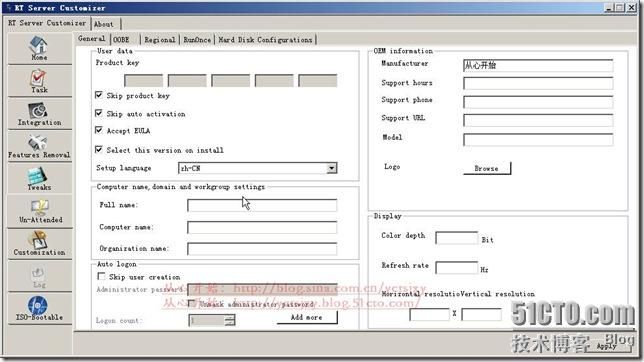Uncheck the Accept EULA checkbox

tap(99, 130)
